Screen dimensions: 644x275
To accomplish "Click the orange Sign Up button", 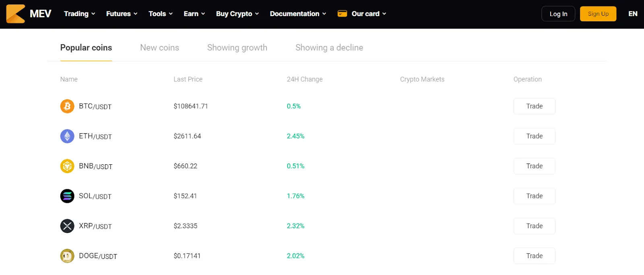I will 598,14.
